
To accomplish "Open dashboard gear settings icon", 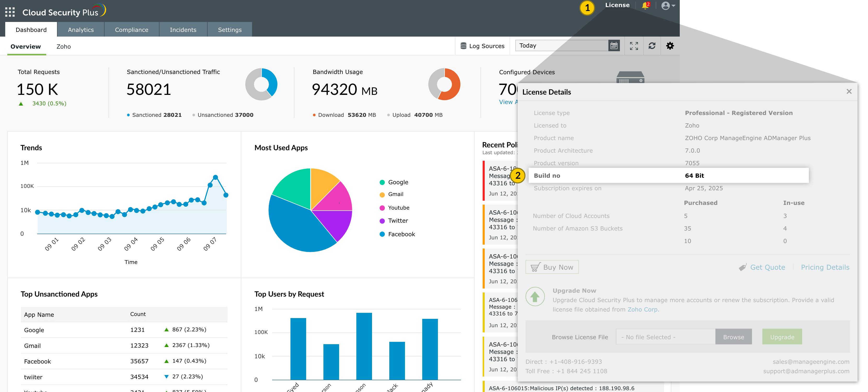I will point(670,46).
